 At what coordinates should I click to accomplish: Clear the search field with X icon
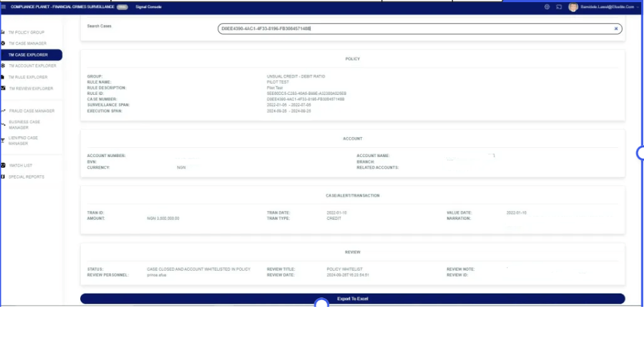pos(616,29)
